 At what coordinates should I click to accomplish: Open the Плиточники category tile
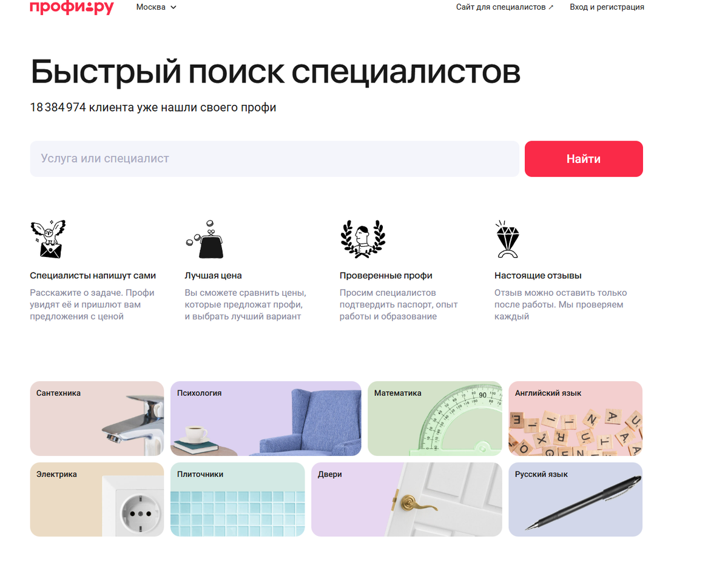238,499
